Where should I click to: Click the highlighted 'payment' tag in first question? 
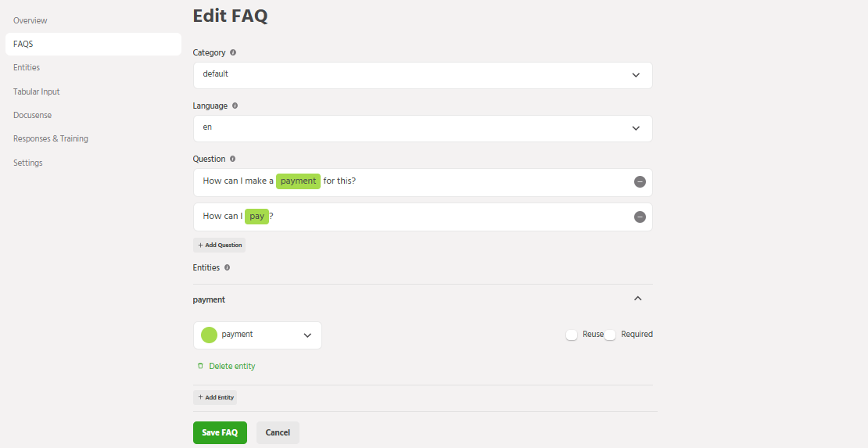click(298, 181)
